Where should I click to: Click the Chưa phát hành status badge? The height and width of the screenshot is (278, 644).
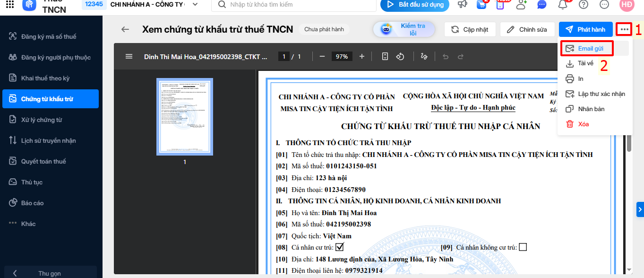(x=324, y=29)
